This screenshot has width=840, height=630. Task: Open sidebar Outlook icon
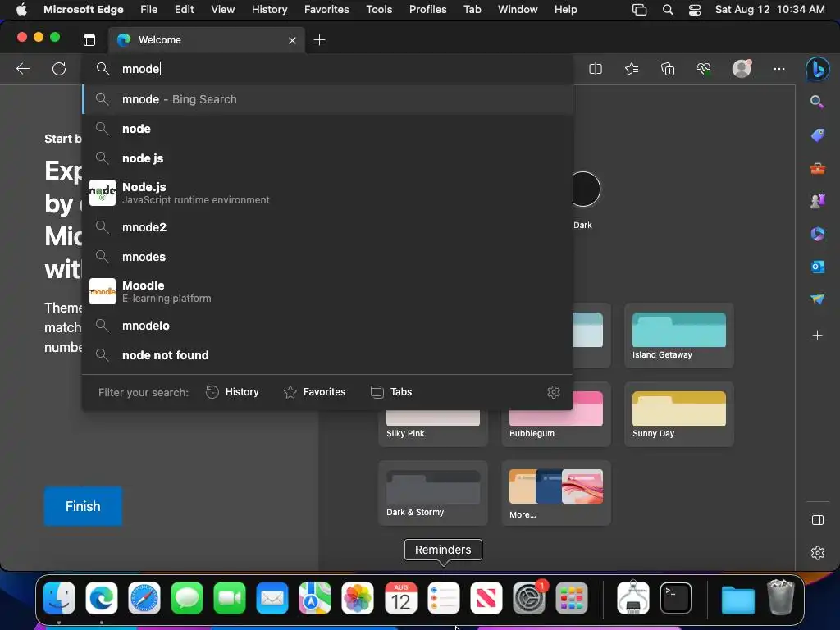818,267
